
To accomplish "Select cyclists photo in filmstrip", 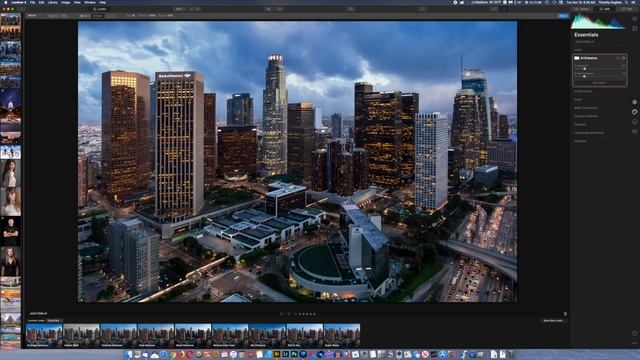I will pyautogui.click(x=11, y=152).
